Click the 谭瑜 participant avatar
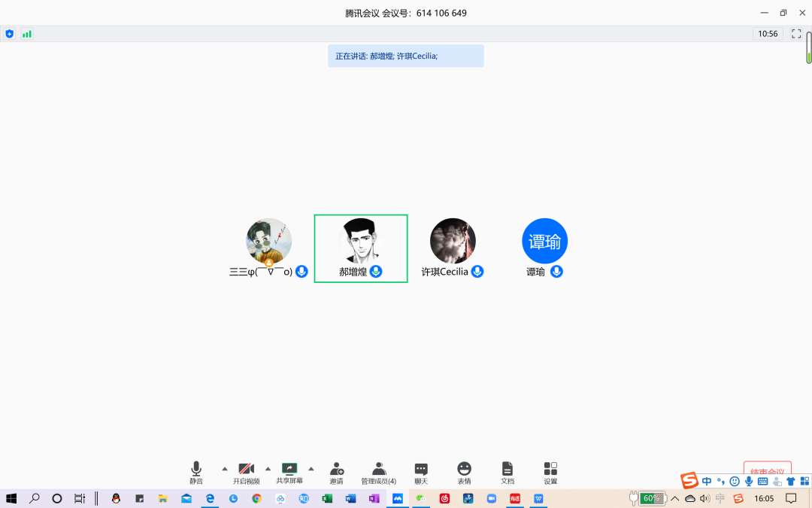The image size is (812, 508). coord(544,241)
